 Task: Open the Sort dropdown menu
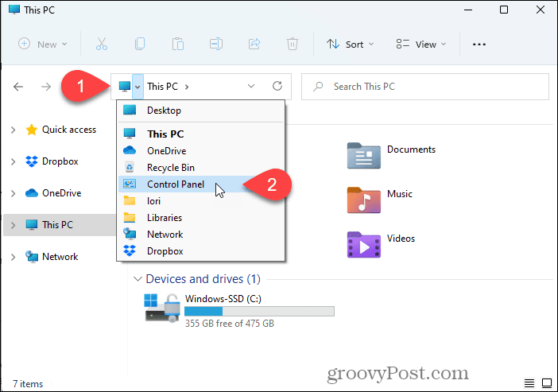351,45
